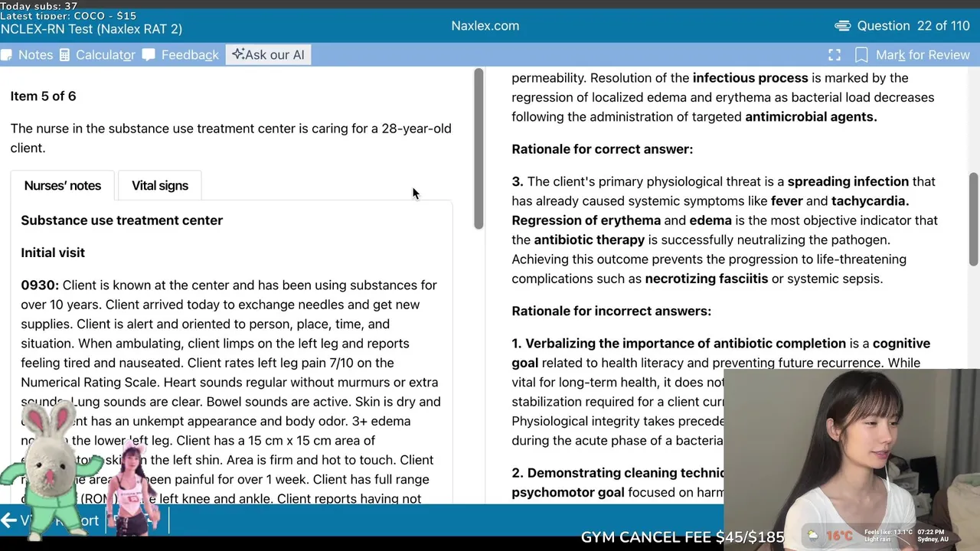
Task: Click the 'spreading infection' bold term
Action: click(848, 182)
